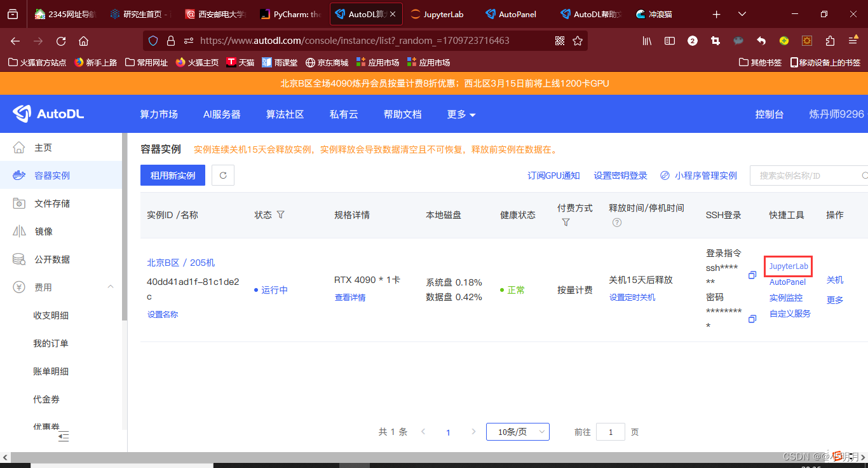
Task: Open the 付费方式 column filter
Action: 566,223
